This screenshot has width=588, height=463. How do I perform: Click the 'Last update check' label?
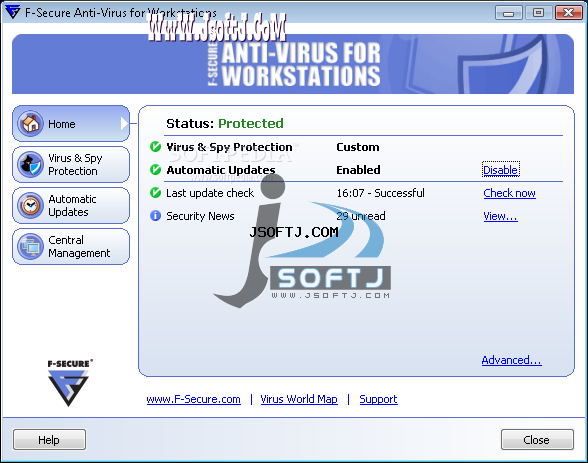point(210,193)
